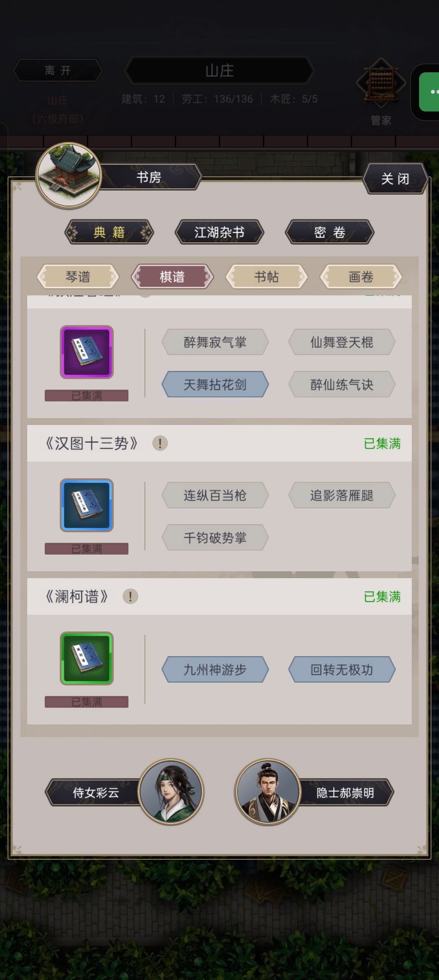Switch to the 书帖 tab
Image resolution: width=439 pixels, height=980 pixels.
(x=267, y=277)
